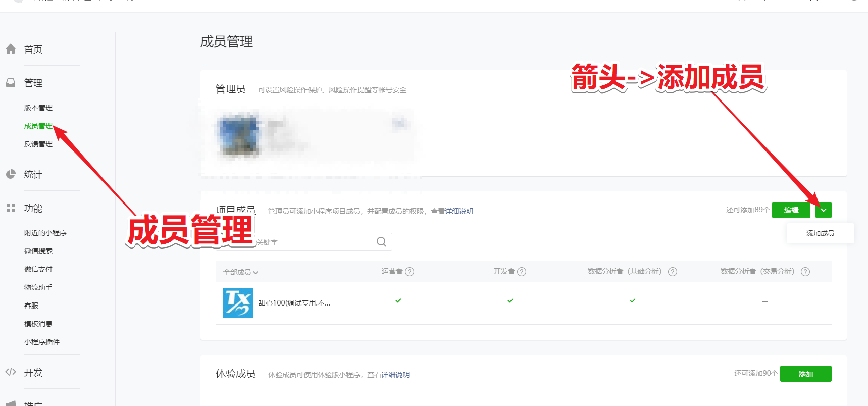The width and height of the screenshot is (868, 406).
Task: Click the pie chart icon beside 统计
Action: [11, 174]
